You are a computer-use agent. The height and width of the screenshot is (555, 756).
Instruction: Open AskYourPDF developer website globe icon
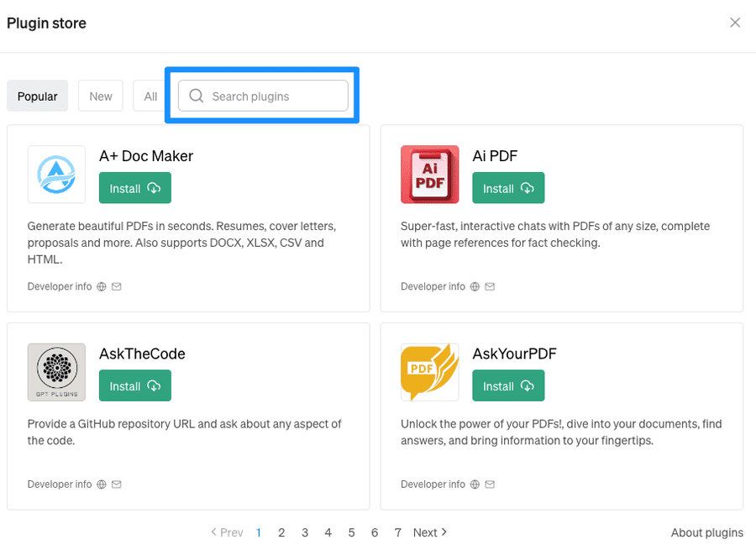point(475,484)
